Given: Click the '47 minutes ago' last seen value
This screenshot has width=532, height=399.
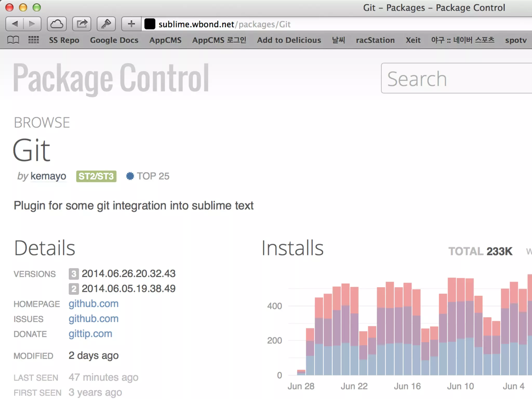Looking at the screenshot, I should pos(103,377).
